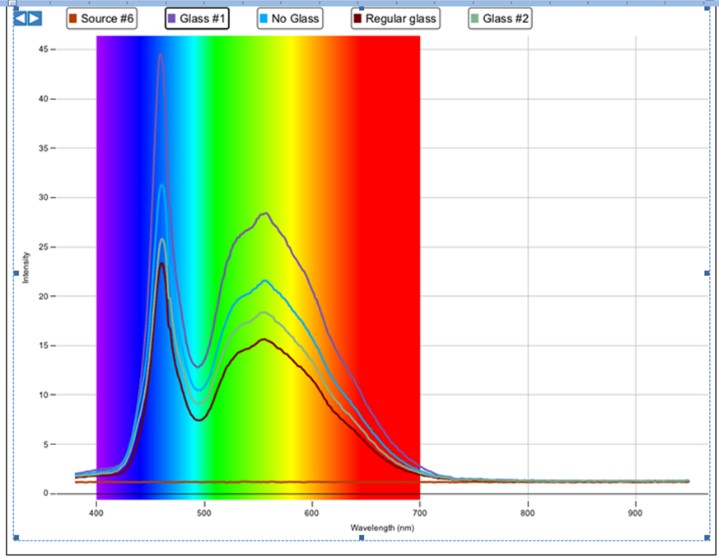
Task: Click the Intensity vertical axis label
Action: [x=26, y=267]
